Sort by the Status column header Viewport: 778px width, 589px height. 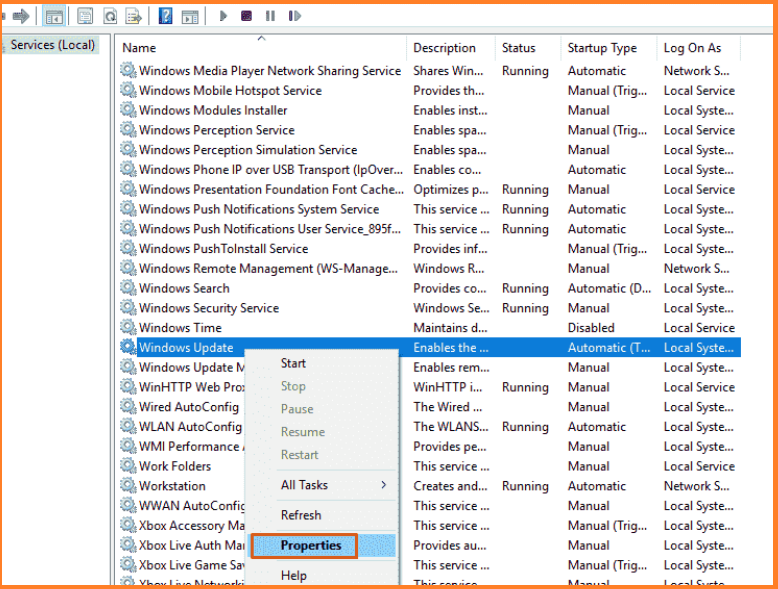519,48
